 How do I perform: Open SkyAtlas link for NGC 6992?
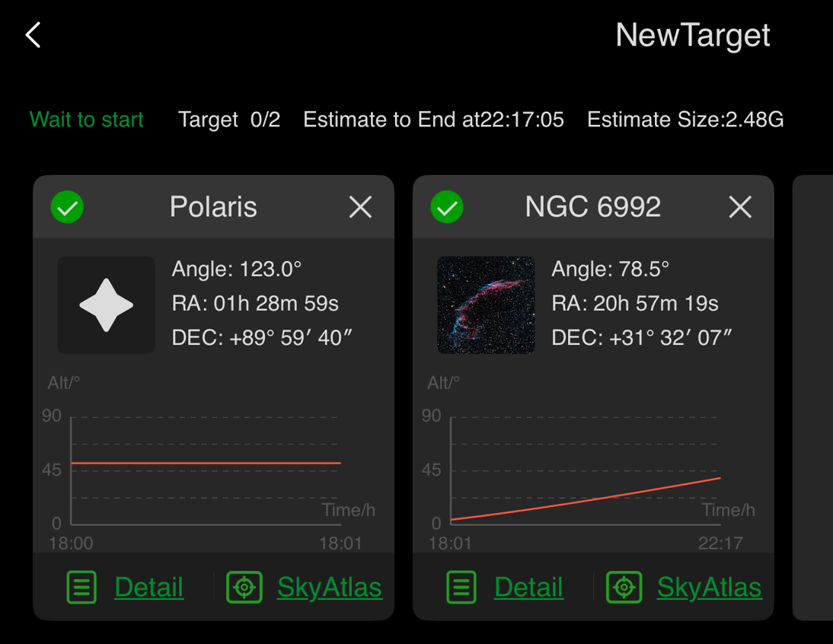point(709,587)
